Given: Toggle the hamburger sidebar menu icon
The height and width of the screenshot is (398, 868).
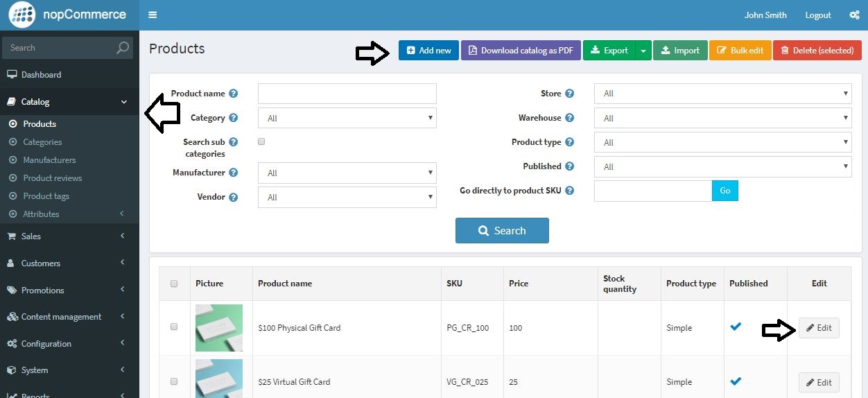Looking at the screenshot, I should pyautogui.click(x=153, y=15).
